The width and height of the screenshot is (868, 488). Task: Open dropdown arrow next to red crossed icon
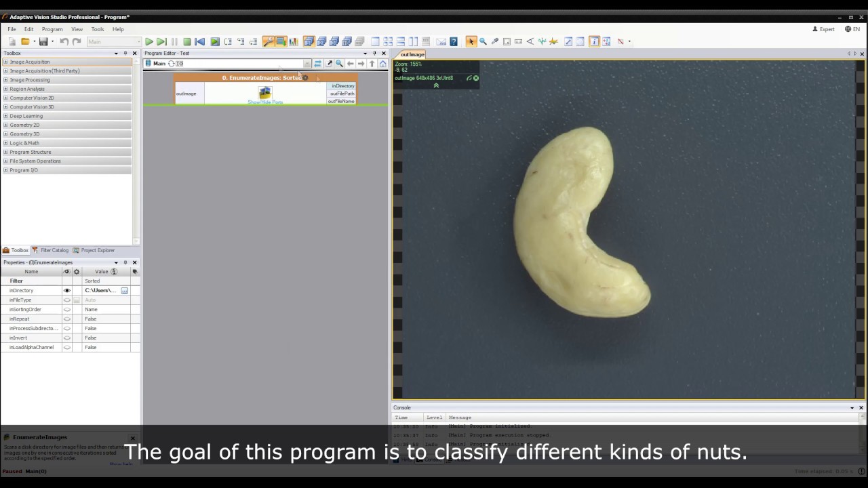point(629,41)
